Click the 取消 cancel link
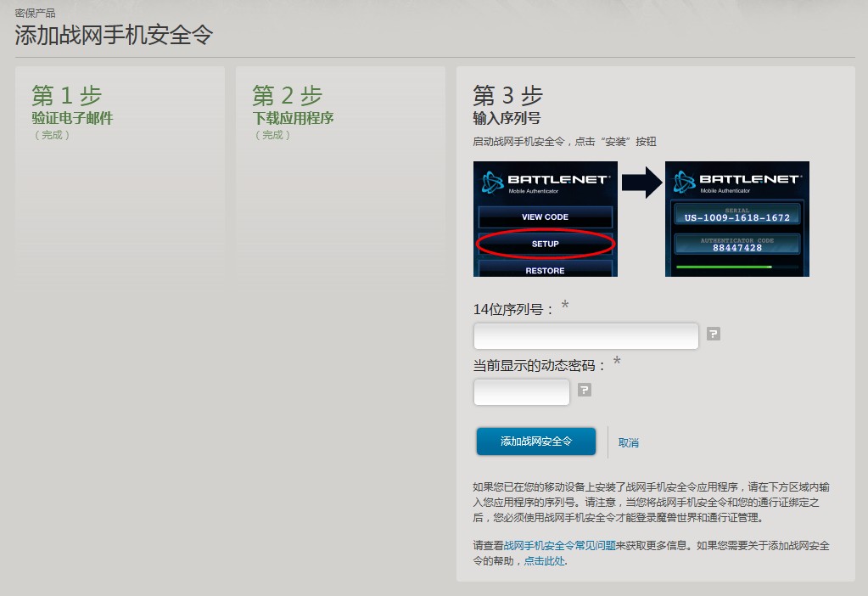The image size is (868, 596). coord(627,441)
